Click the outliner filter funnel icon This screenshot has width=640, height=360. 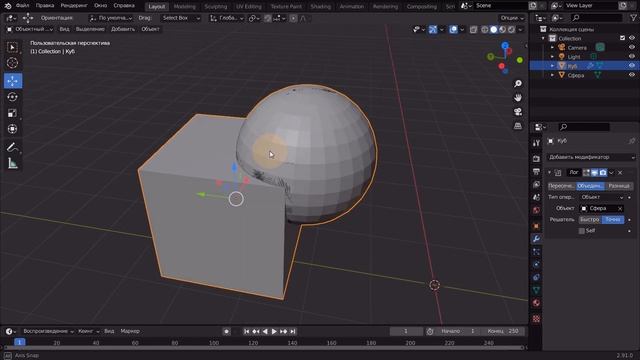[633, 18]
